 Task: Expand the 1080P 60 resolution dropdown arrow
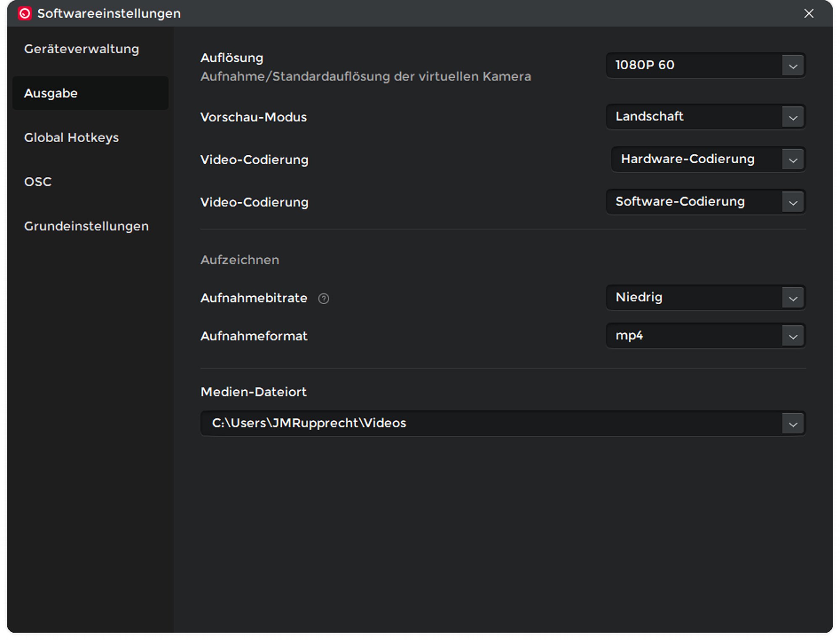[793, 66]
